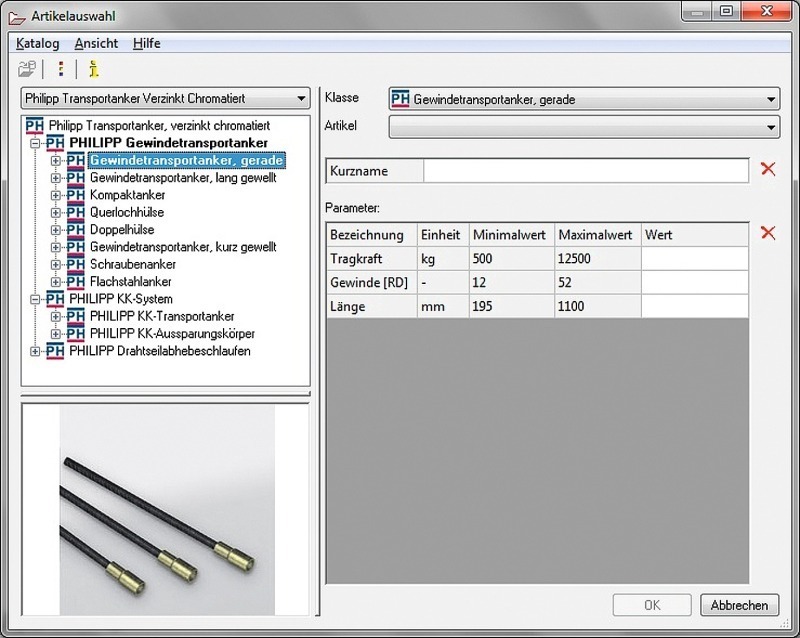Select PHILIPP KK-Transportanker tree item
This screenshot has height=638, width=800.
click(162, 317)
